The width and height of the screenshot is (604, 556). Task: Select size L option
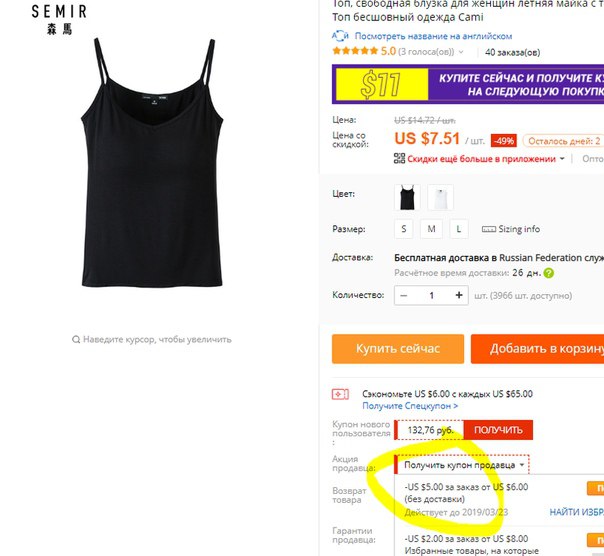coord(459,229)
